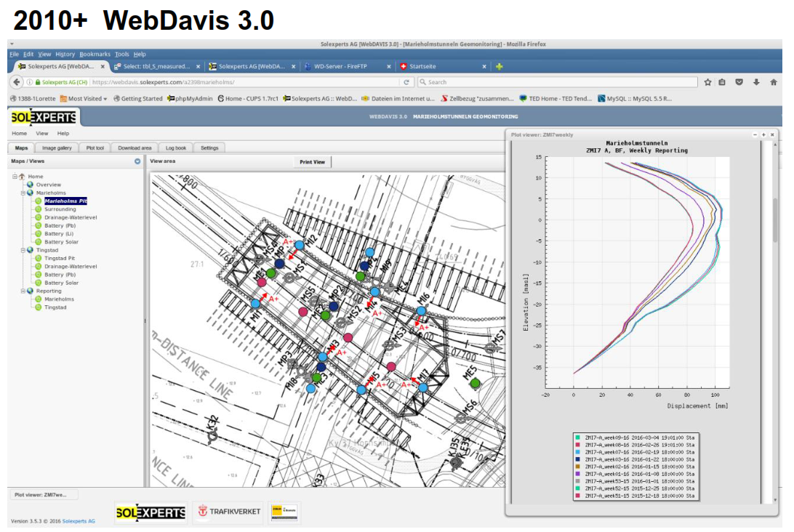Open the Bookmarks menu
This screenshot has width=794, height=532.
coord(95,55)
